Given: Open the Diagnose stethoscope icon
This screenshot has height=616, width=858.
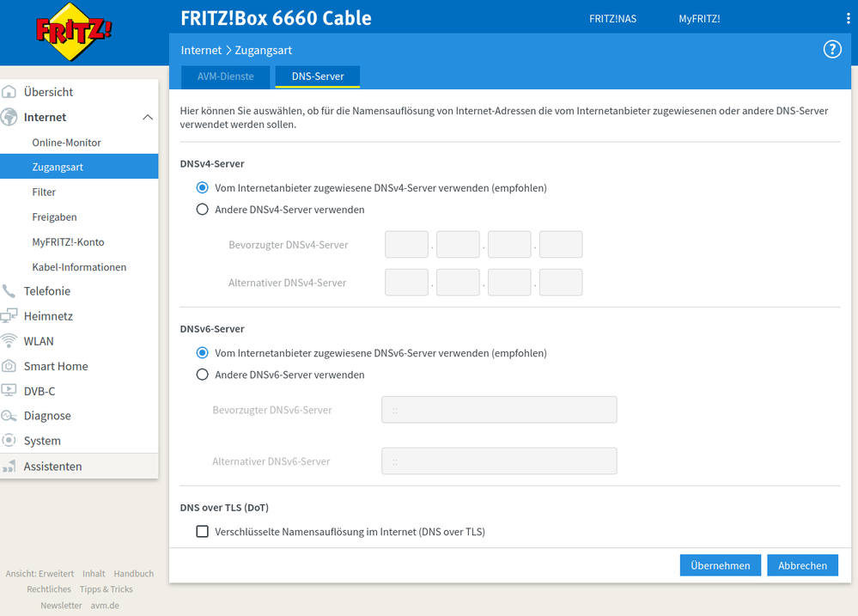Looking at the screenshot, I should pos(10,416).
